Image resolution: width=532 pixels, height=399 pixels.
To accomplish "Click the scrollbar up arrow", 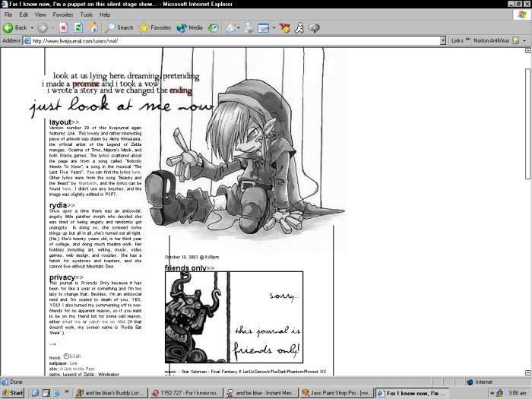I will coord(527,51).
